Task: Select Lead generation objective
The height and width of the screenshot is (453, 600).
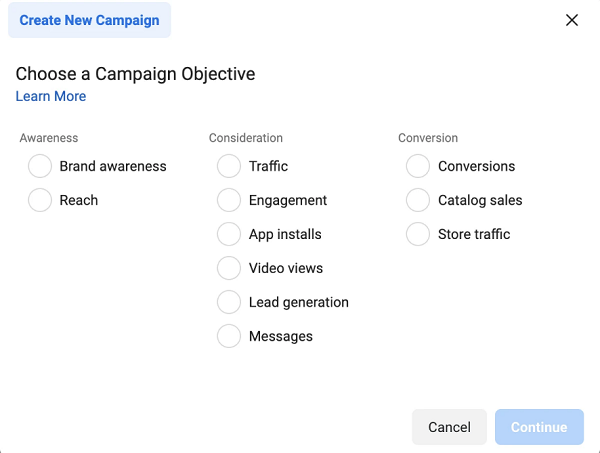Action: coord(229,302)
